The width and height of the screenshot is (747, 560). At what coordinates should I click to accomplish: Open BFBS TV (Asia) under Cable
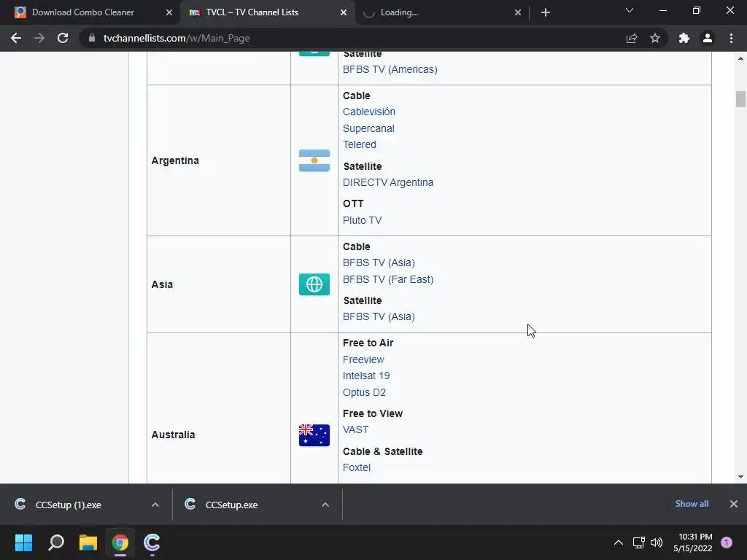(379, 262)
